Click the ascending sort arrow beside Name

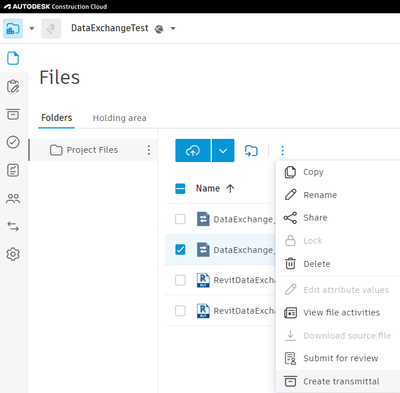[x=230, y=189]
